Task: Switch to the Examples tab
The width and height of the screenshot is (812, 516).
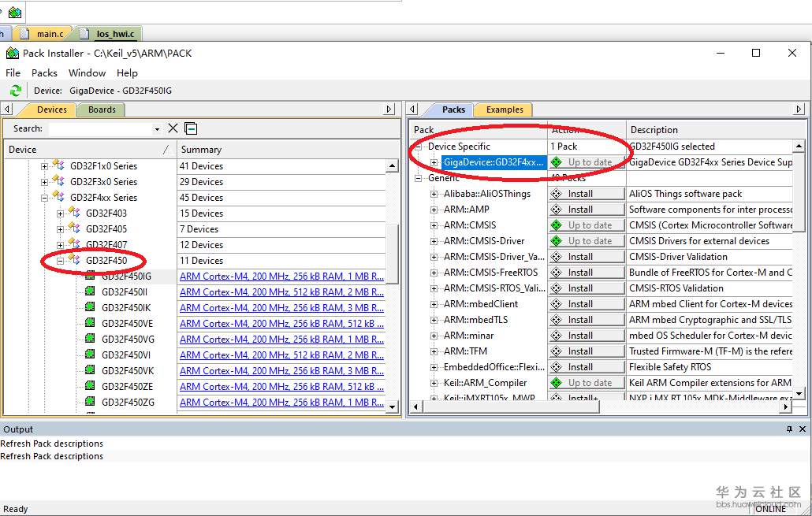Action: pos(505,110)
